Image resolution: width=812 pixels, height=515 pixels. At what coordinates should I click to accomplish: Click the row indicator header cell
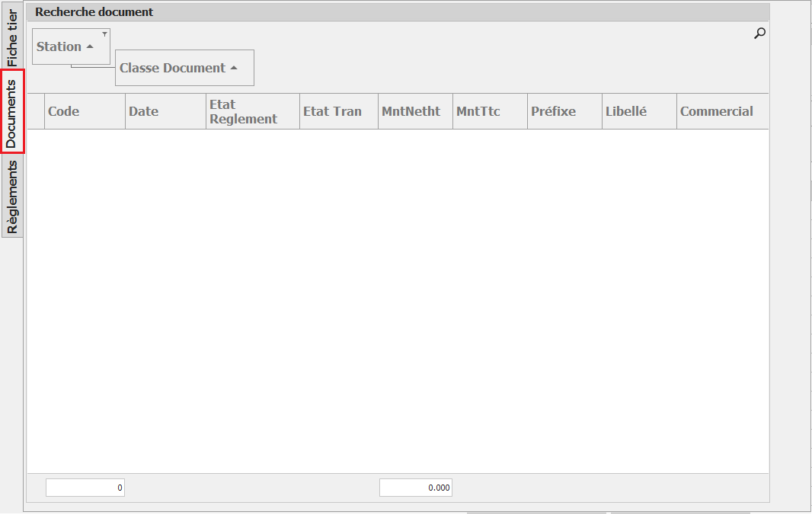click(x=36, y=111)
